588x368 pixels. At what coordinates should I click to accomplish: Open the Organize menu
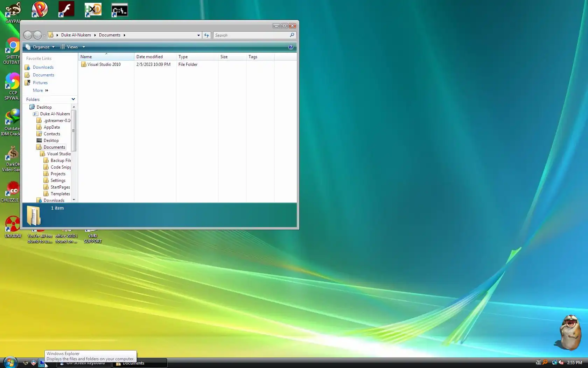pos(40,47)
